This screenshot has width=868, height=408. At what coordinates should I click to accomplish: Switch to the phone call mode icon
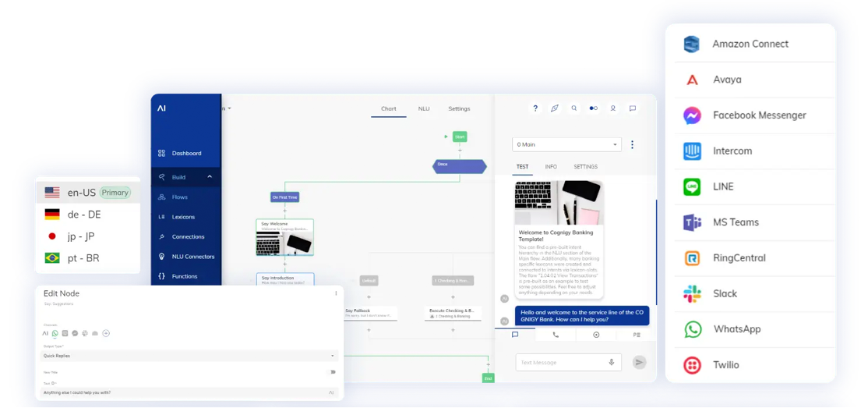pyautogui.click(x=556, y=335)
